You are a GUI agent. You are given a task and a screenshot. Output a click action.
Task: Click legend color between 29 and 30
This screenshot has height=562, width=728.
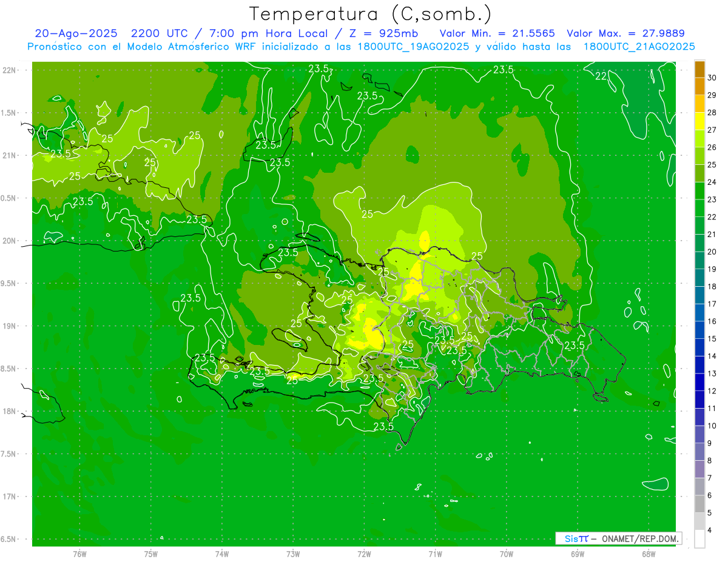[x=699, y=86]
